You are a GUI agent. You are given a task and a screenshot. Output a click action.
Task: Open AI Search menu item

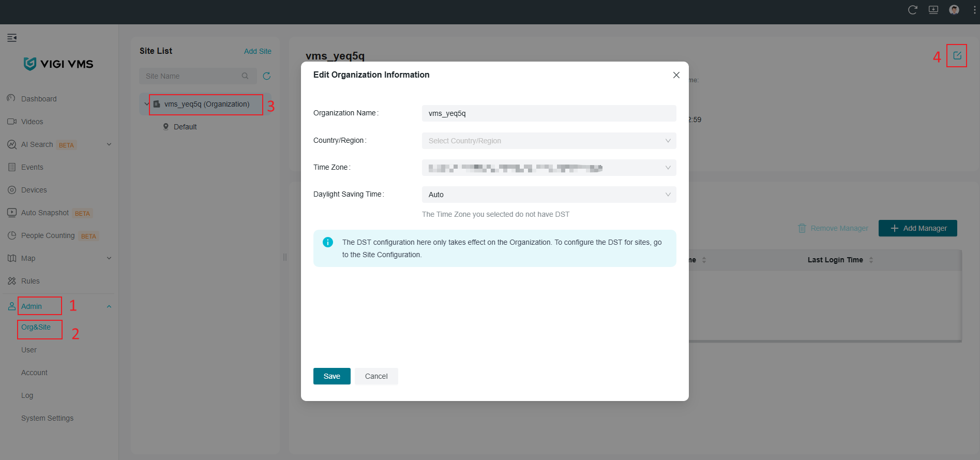[x=37, y=144]
